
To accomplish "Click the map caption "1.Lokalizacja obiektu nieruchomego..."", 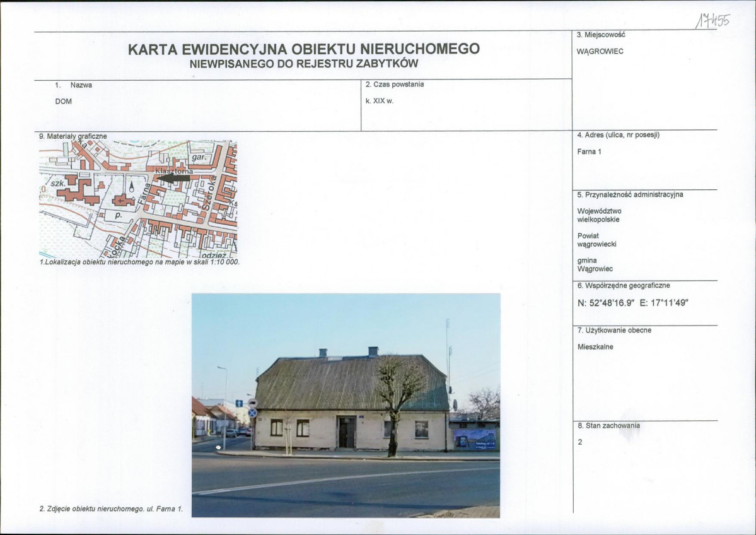I will 139,262.
